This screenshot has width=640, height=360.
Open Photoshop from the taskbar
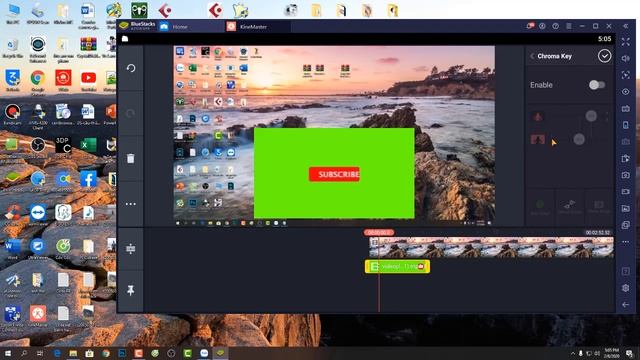coord(122,353)
